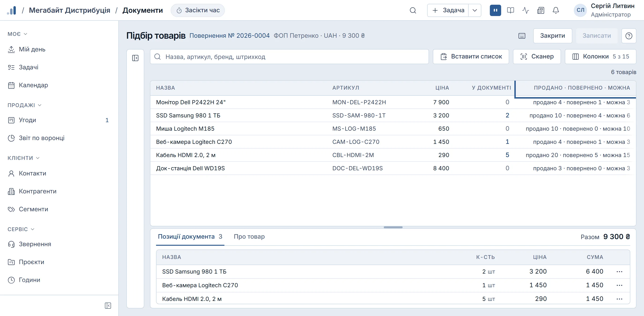644x316 pixels.
Task: Collapse the КЛІЄНТИ sidebar section
Action: [23, 158]
